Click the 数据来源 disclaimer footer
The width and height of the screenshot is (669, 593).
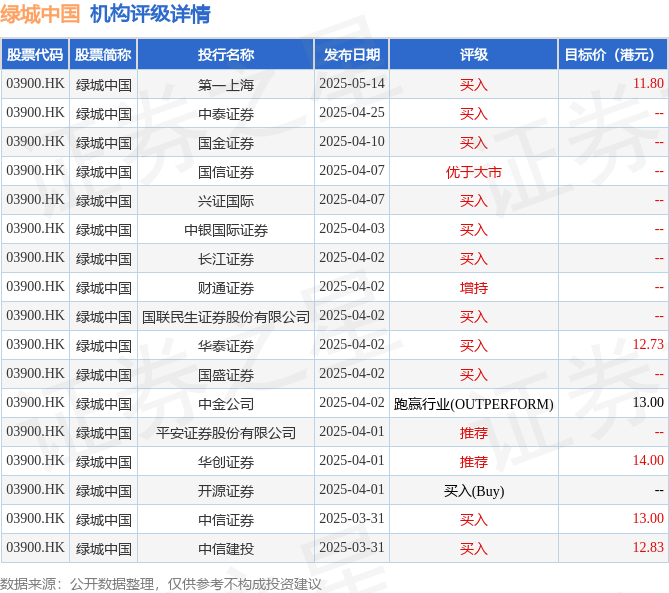pyautogui.click(x=160, y=584)
